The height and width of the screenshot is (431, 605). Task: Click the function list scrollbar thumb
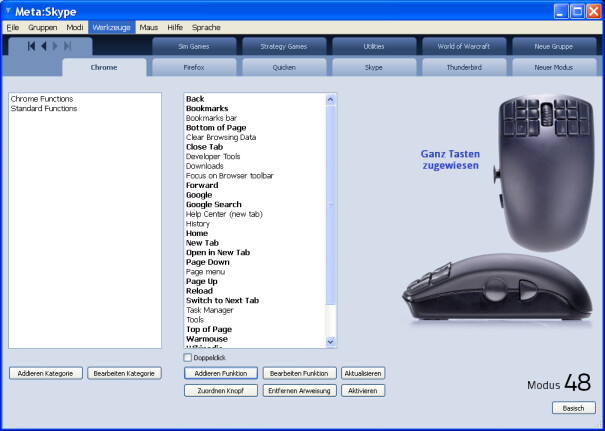click(x=331, y=205)
